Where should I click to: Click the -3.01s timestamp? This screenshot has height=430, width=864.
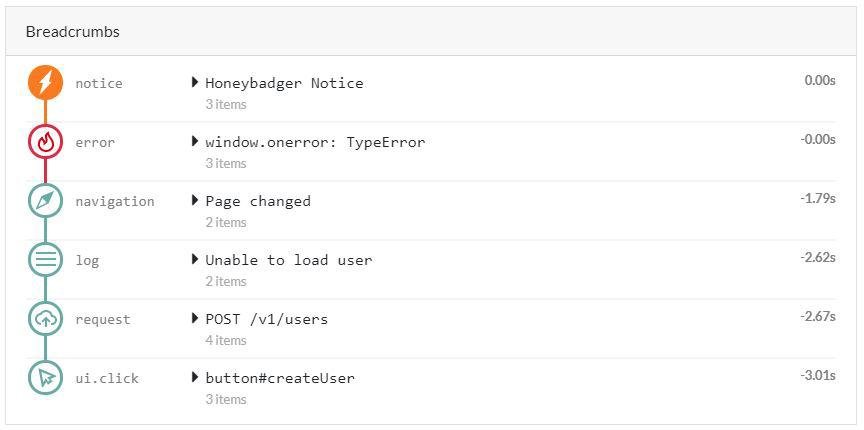[817, 375]
